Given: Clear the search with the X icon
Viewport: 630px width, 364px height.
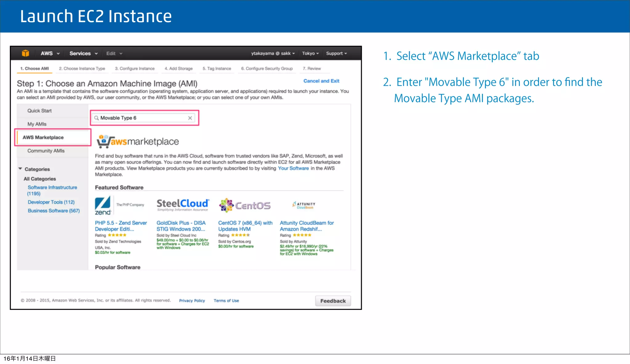Looking at the screenshot, I should tap(190, 118).
